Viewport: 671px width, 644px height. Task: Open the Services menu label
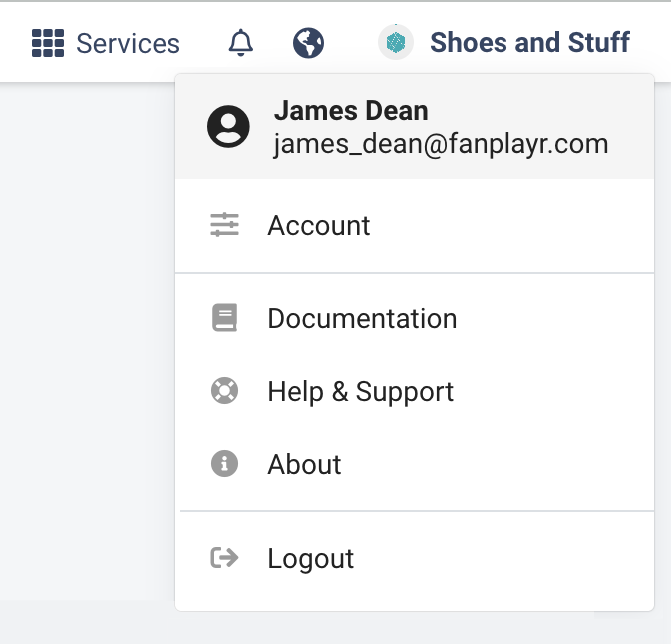tap(128, 43)
